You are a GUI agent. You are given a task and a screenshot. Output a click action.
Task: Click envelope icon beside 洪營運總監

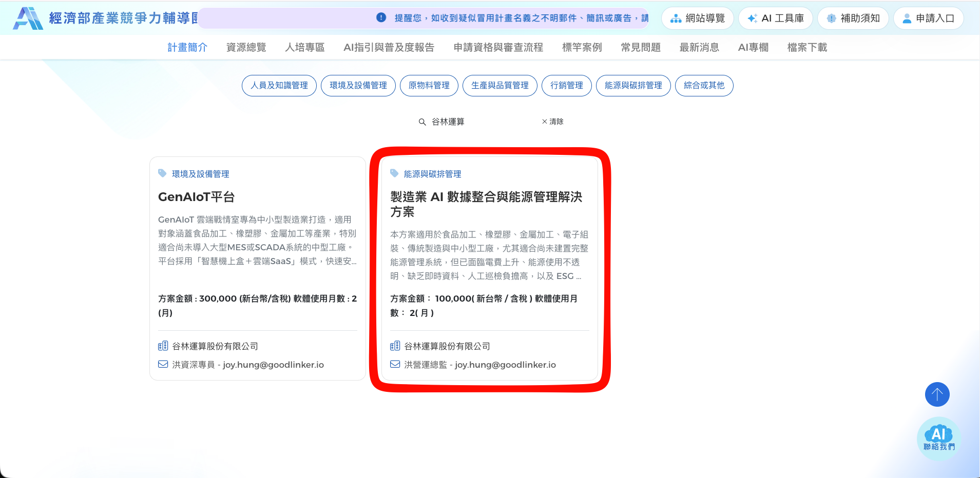pos(395,364)
